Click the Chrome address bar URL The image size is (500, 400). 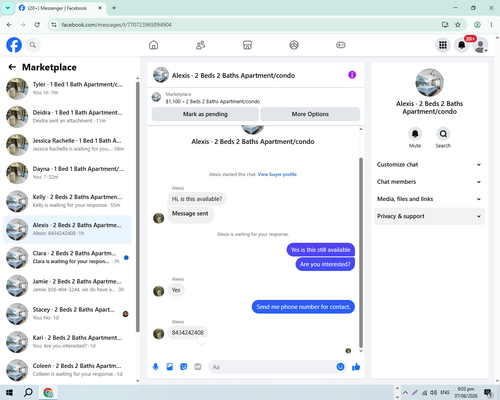coord(117,25)
